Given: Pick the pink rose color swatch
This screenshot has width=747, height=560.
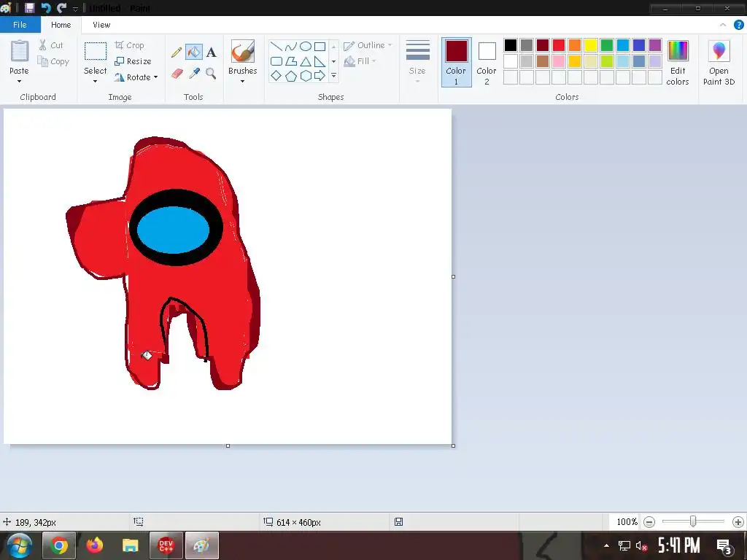Looking at the screenshot, I should click(x=558, y=61).
